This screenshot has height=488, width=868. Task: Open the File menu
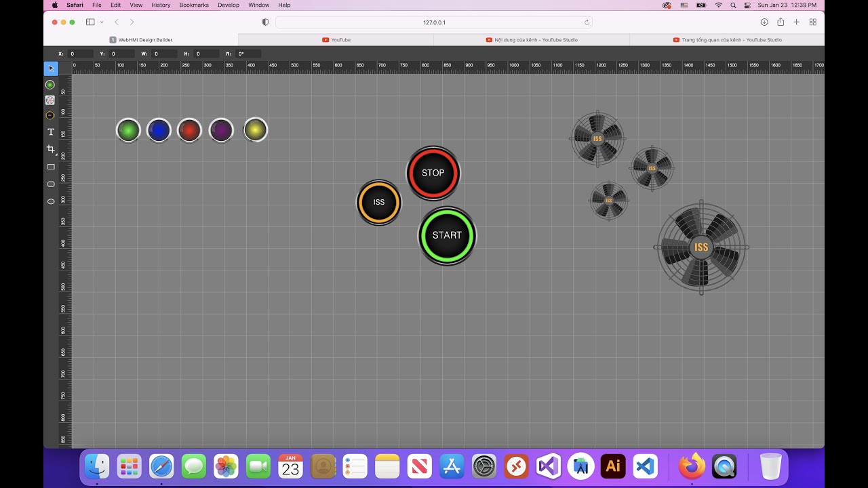pos(97,5)
